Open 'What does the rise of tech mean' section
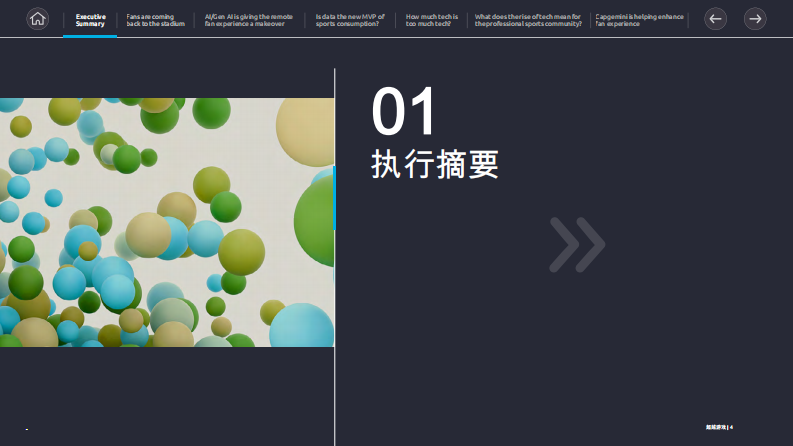The height and width of the screenshot is (446, 793). click(x=528, y=20)
